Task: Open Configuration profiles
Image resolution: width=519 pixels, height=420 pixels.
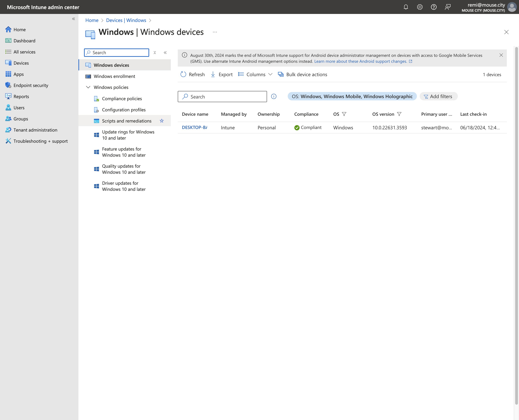Action: click(124, 110)
